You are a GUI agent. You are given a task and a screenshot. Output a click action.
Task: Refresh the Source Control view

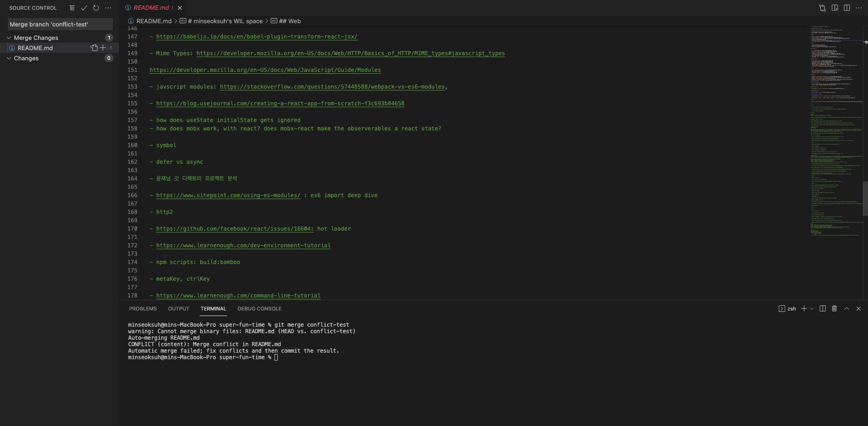pyautogui.click(x=96, y=8)
